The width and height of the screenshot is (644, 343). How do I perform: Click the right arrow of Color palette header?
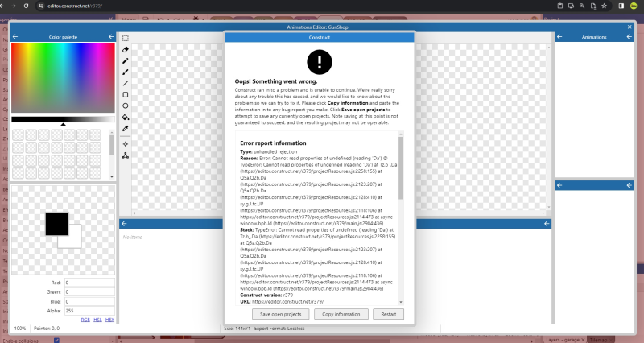[x=111, y=37]
